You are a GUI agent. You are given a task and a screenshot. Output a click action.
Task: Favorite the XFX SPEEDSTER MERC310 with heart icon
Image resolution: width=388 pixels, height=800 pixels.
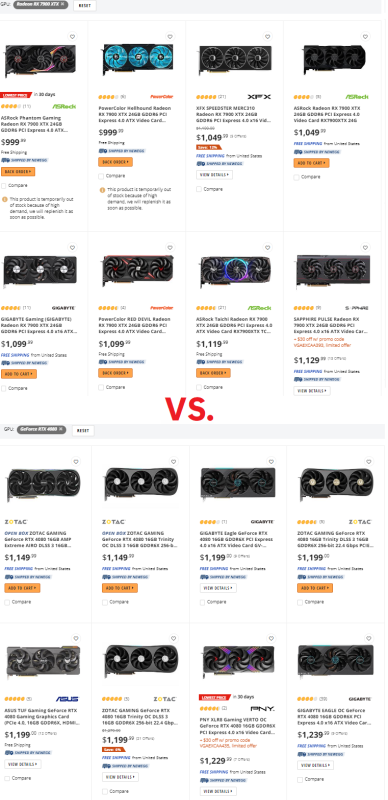click(268, 37)
